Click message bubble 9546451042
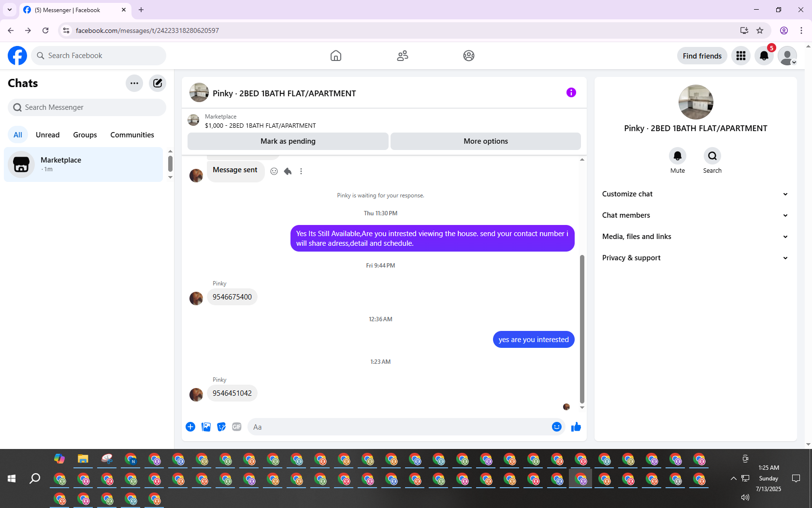812x508 pixels. coord(232,393)
